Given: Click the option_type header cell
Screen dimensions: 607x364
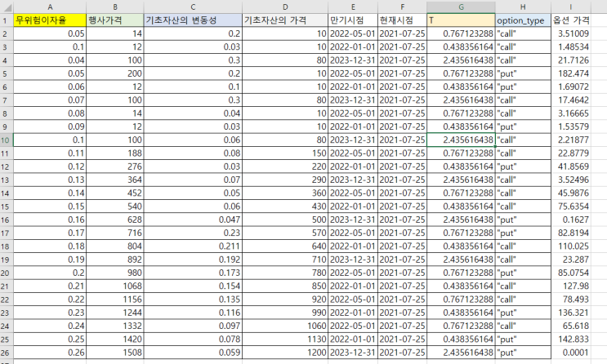Looking at the screenshot, I should click(x=523, y=20).
